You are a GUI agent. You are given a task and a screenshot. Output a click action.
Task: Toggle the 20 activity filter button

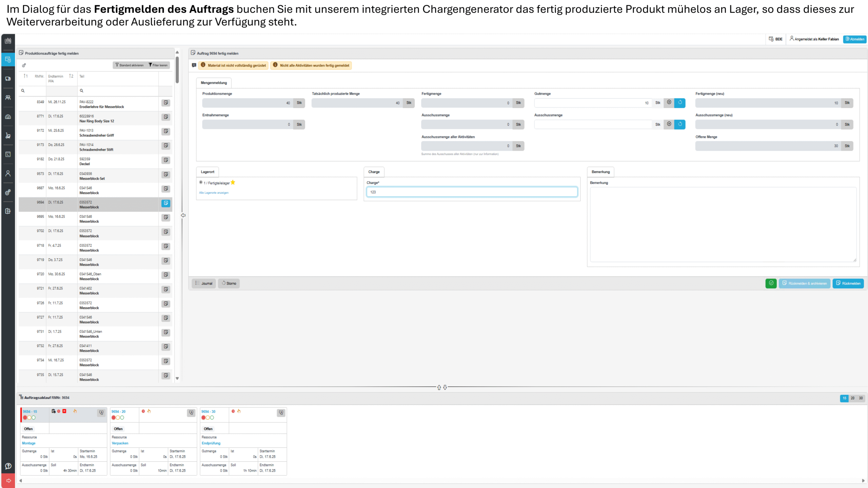coord(852,398)
